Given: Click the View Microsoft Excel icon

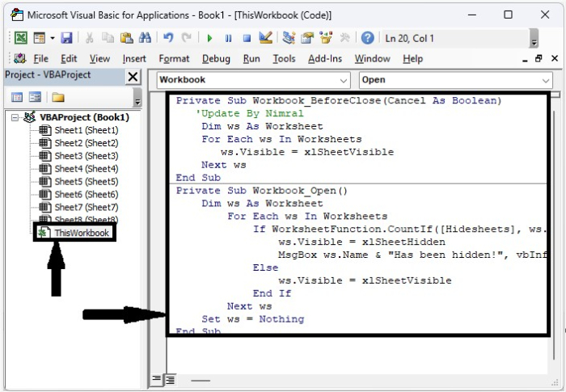Looking at the screenshot, I should click(x=20, y=38).
